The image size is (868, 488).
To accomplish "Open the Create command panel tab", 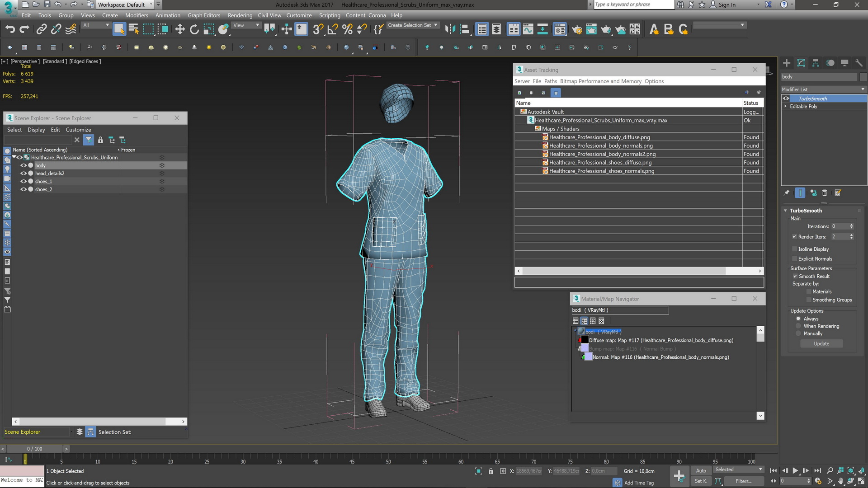I will (787, 63).
